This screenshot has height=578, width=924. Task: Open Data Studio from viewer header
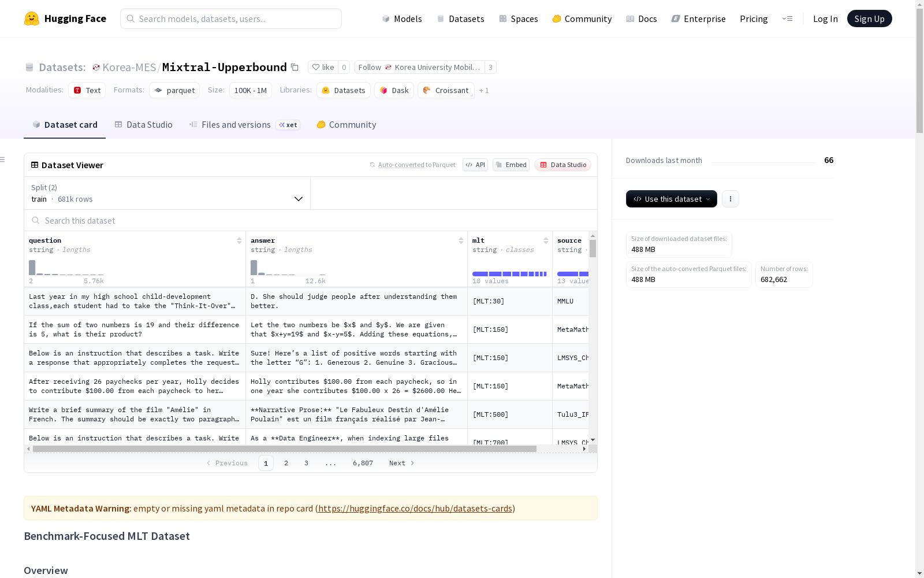pyautogui.click(x=562, y=165)
